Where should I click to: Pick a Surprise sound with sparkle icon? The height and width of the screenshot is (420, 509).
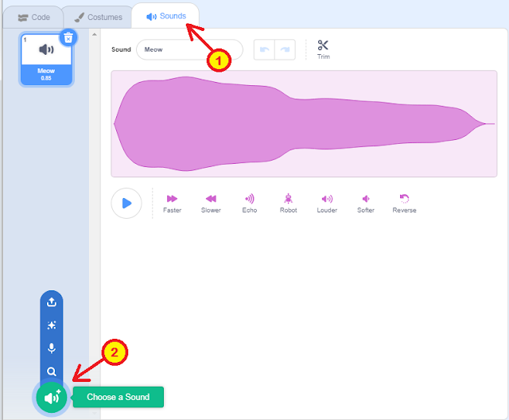(51, 325)
